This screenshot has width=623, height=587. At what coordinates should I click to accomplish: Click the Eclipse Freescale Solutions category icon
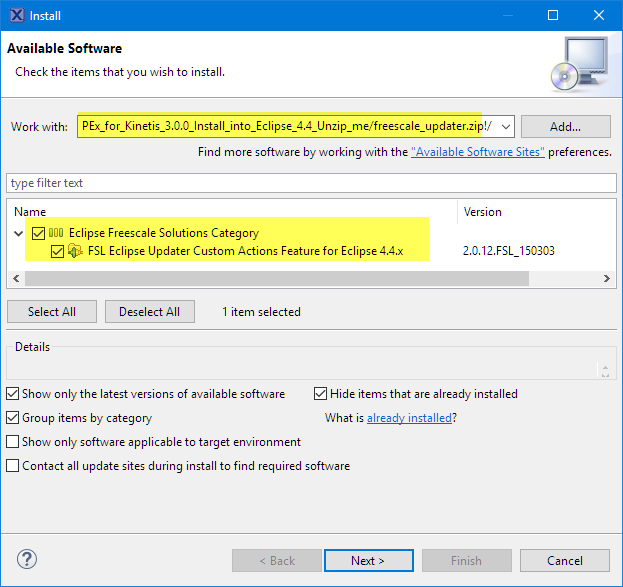click(x=57, y=233)
